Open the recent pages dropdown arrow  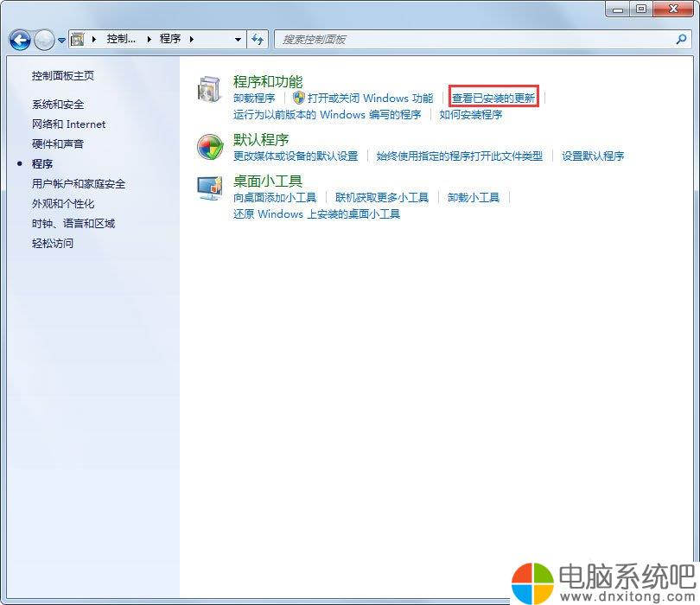pyautogui.click(x=61, y=40)
